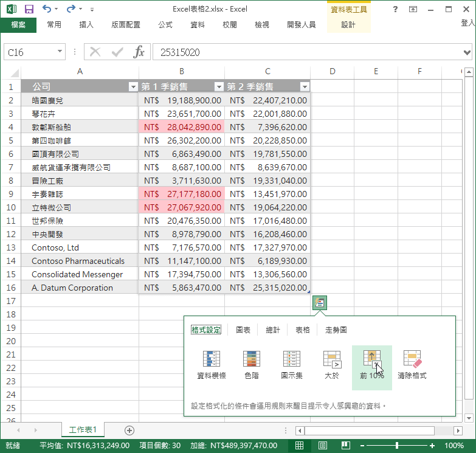
Task: Open the 第 2 季銷售 filter dropdown
Action: click(305, 87)
